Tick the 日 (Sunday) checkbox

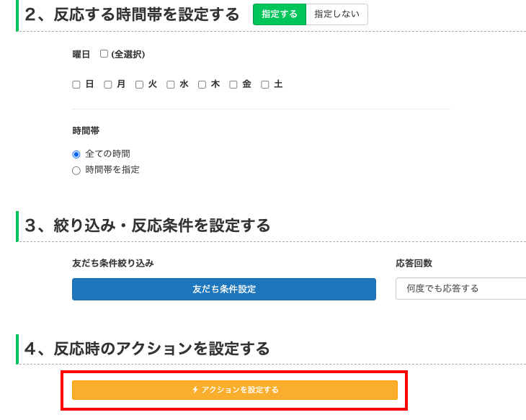pyautogui.click(x=76, y=84)
